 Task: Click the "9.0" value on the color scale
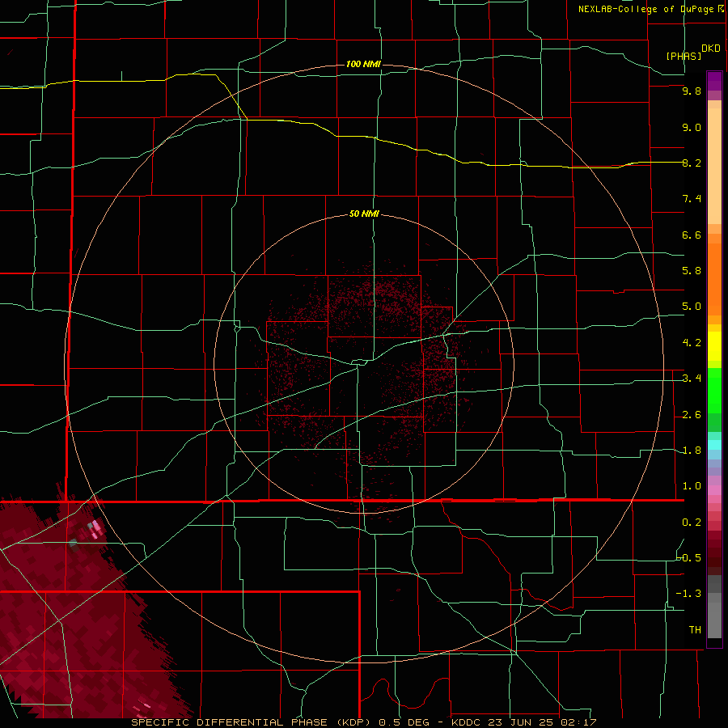pos(692,127)
